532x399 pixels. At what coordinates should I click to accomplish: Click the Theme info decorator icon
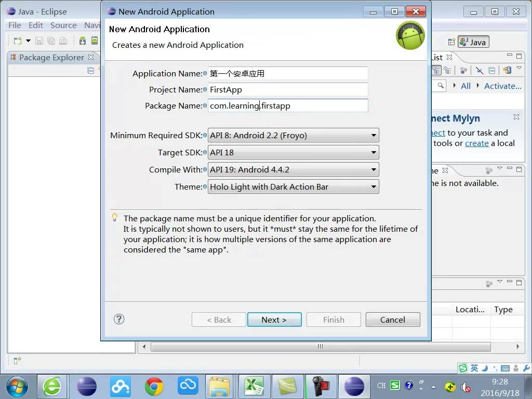[x=205, y=187]
